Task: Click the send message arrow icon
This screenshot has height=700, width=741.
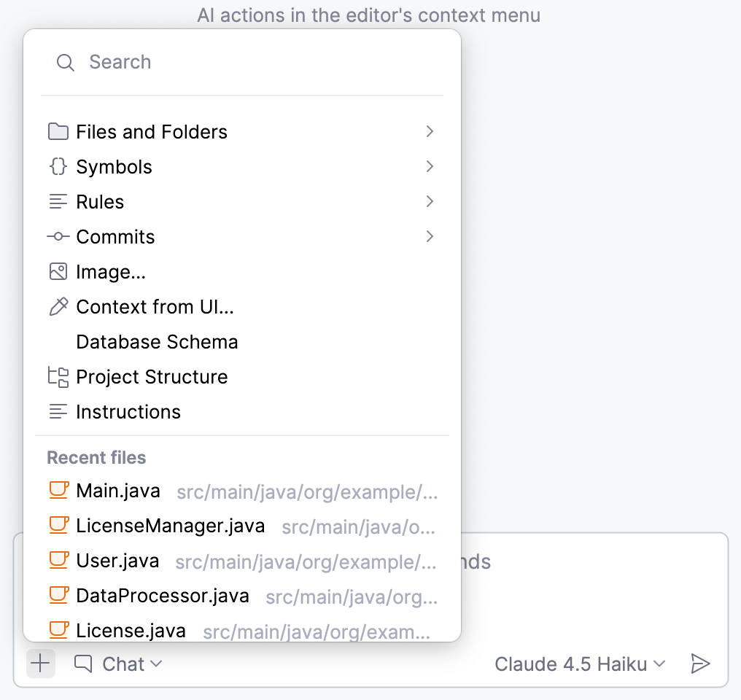Action: point(700,664)
